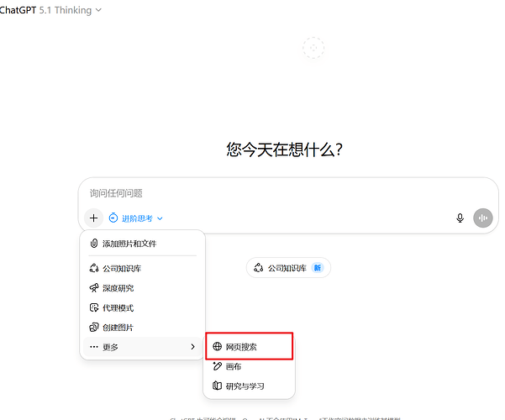Click the dashed circle temporary chat icon

tap(313, 48)
